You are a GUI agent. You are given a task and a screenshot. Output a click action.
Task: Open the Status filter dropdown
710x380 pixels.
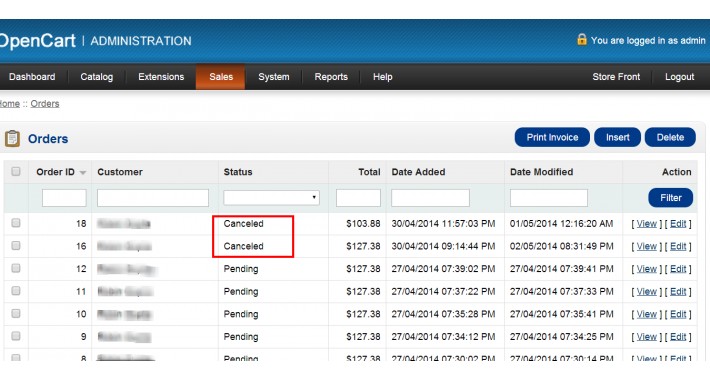coord(271,197)
